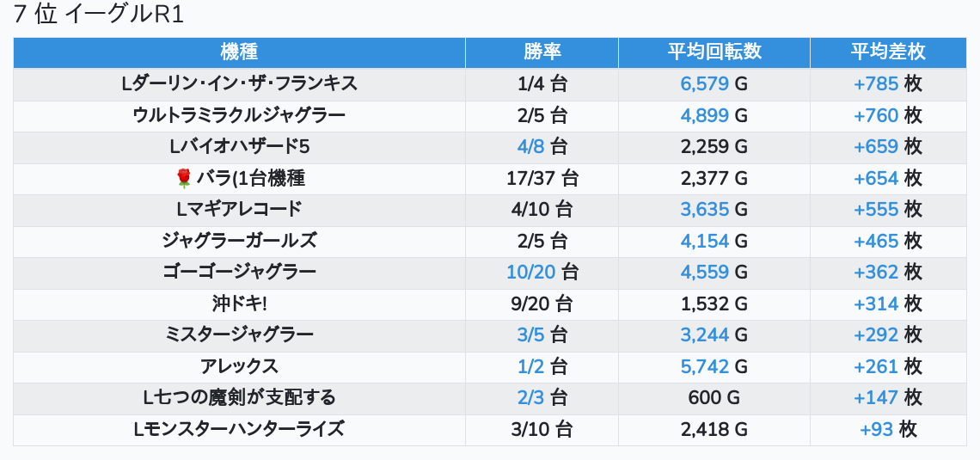Click the 7位 イーグルR1 heading

pos(99,15)
